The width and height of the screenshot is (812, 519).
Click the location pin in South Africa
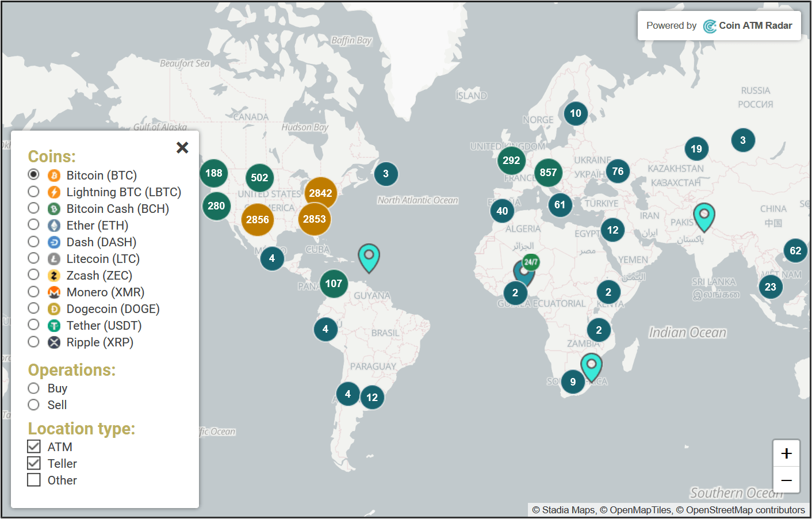click(591, 367)
